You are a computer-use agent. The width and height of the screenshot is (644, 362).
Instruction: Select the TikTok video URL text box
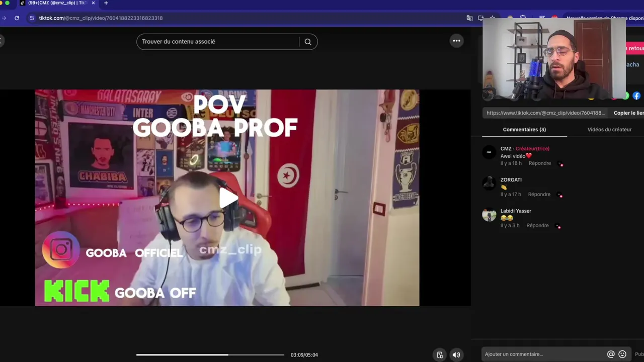click(x=546, y=113)
